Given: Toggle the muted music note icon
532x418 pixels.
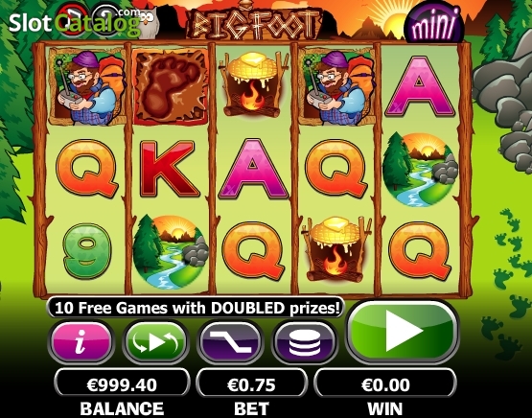Looking at the screenshot, I should click(72, 21).
